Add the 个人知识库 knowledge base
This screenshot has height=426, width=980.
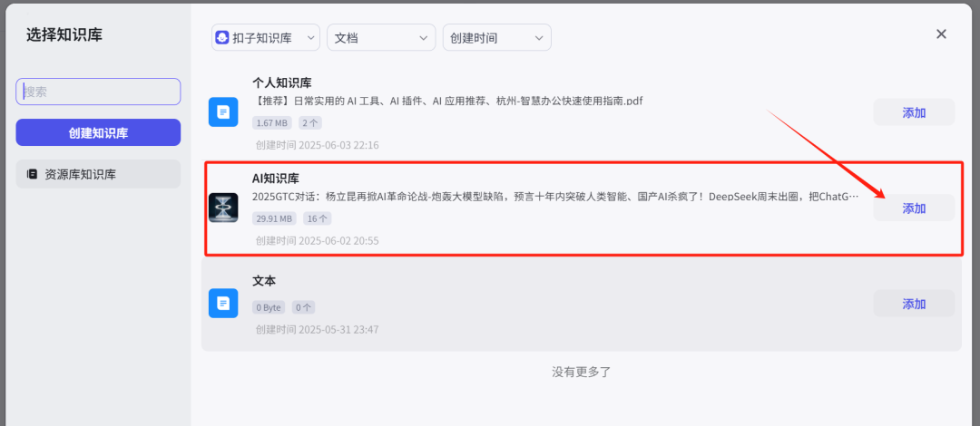click(x=914, y=112)
